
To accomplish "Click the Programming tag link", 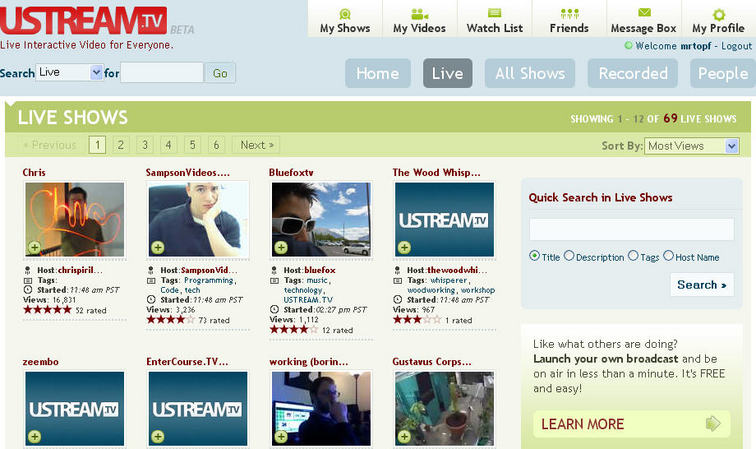I will click(208, 280).
